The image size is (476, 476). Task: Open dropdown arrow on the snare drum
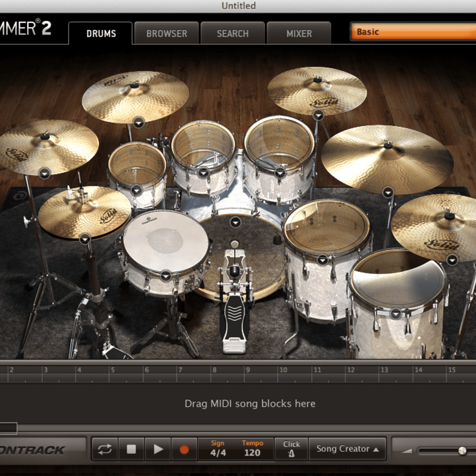coord(166,275)
